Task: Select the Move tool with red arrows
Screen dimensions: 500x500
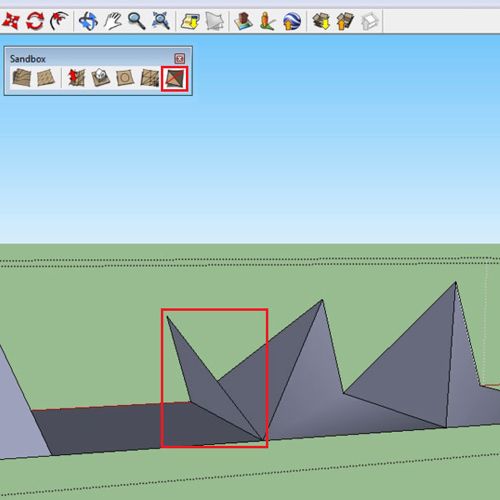Action: pos(10,21)
